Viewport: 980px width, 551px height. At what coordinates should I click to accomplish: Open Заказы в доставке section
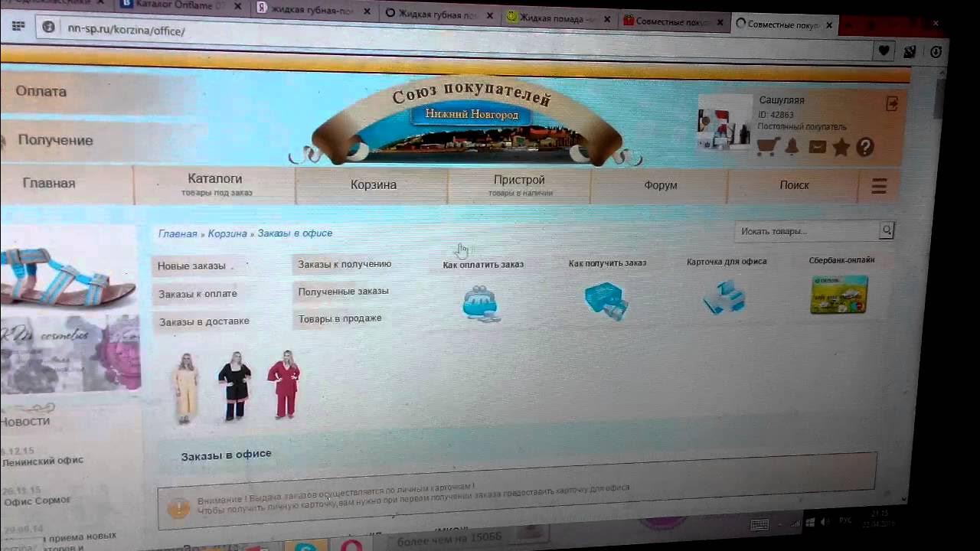204,321
